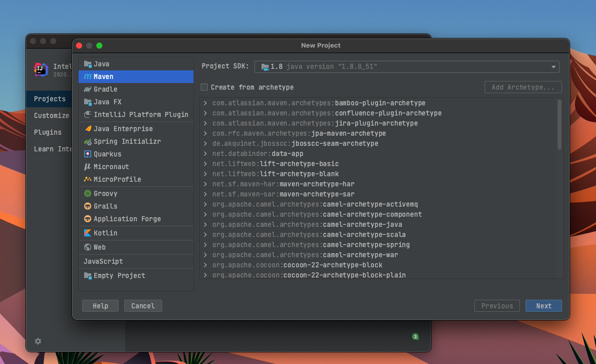Open Customize section in Welcome window
Viewport: 596px width, 364px height.
tap(51, 115)
